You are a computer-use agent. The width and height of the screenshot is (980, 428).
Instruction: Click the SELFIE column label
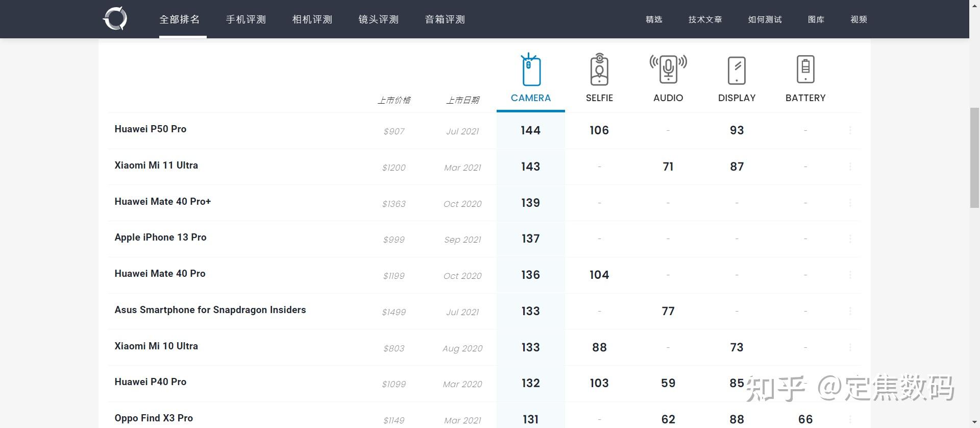click(x=599, y=98)
